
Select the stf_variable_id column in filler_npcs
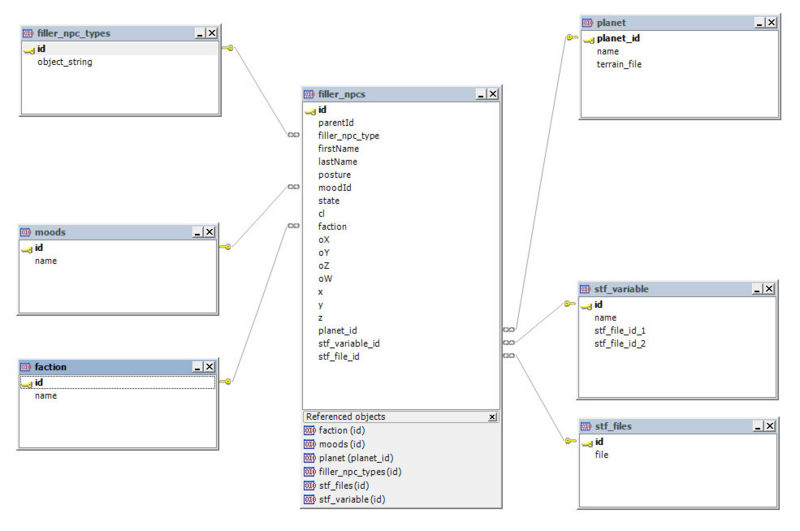click(x=348, y=343)
